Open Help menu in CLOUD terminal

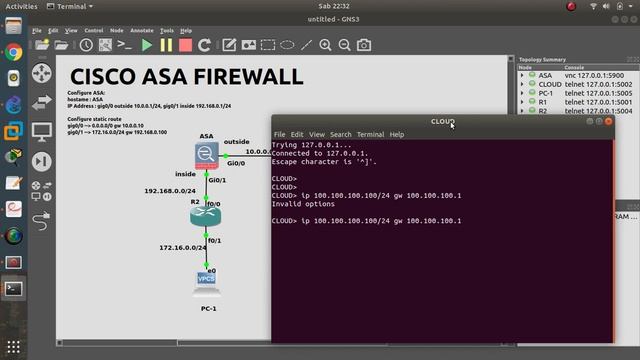[397, 134]
